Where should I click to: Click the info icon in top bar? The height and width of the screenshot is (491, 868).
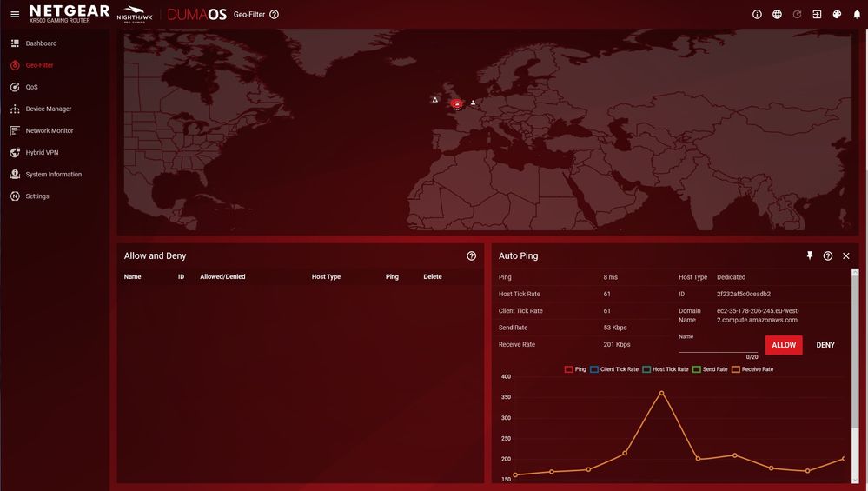(757, 14)
